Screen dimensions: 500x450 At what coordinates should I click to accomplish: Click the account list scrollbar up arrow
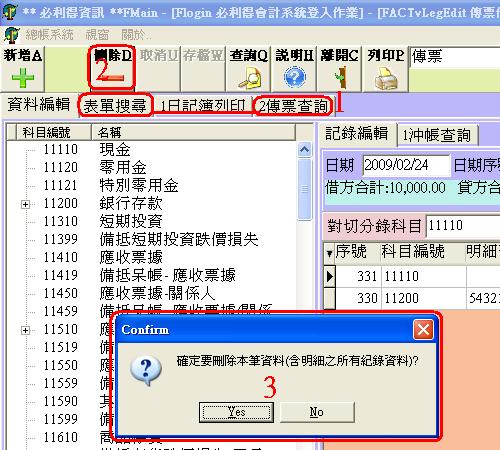pos(304,150)
